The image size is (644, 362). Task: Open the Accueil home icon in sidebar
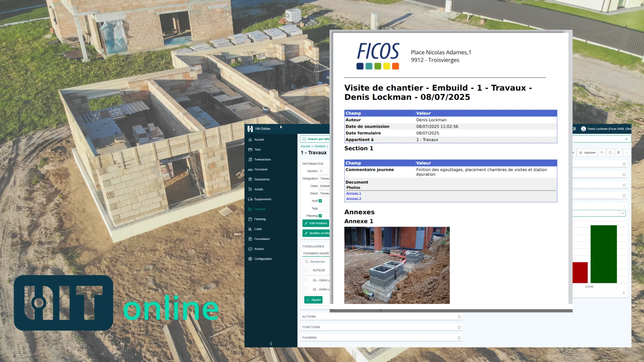(250, 139)
